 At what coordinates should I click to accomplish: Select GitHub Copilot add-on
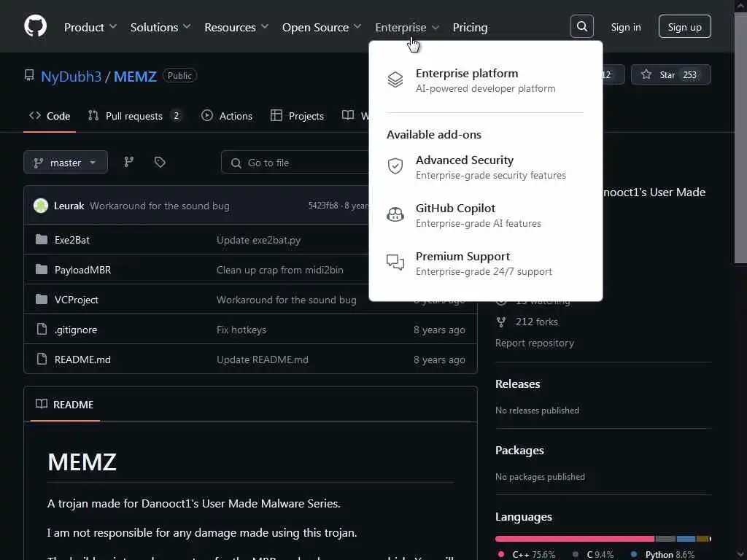[485, 215]
